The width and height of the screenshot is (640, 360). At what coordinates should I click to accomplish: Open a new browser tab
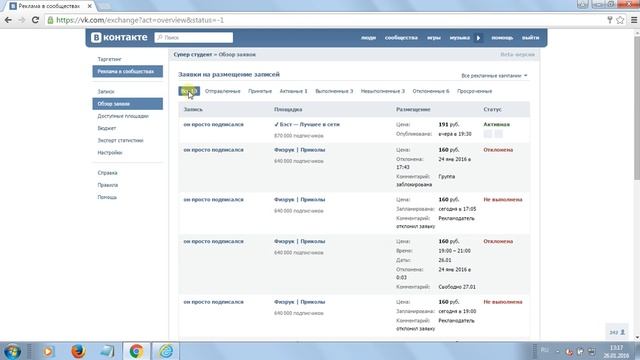(104, 7)
